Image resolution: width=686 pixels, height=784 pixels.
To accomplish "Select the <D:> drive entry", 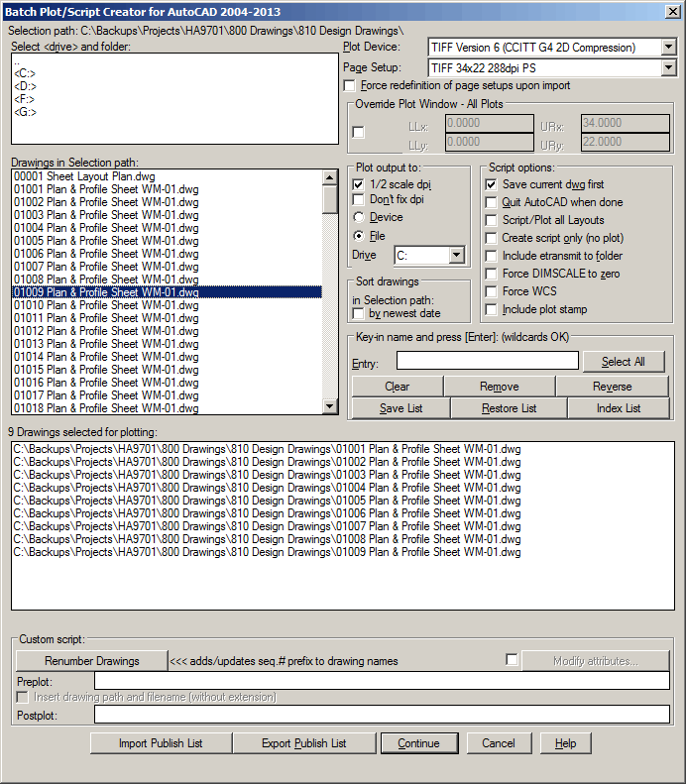I will (25, 86).
